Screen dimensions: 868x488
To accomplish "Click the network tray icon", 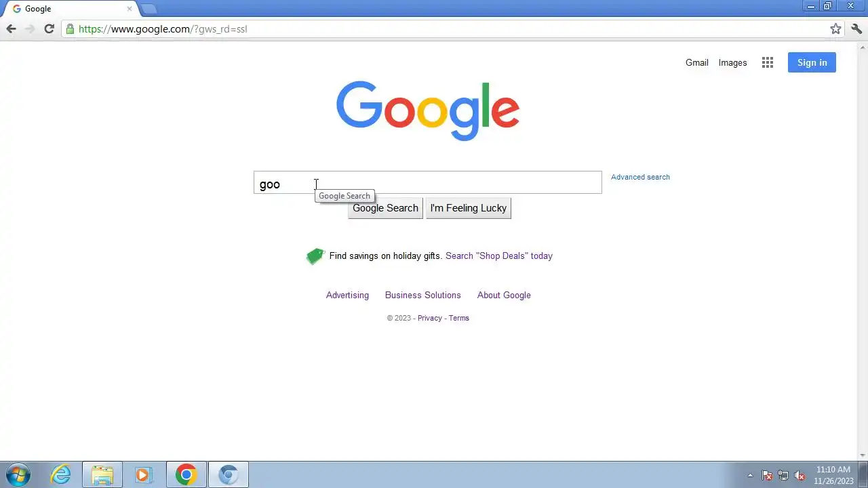I will tap(783, 475).
